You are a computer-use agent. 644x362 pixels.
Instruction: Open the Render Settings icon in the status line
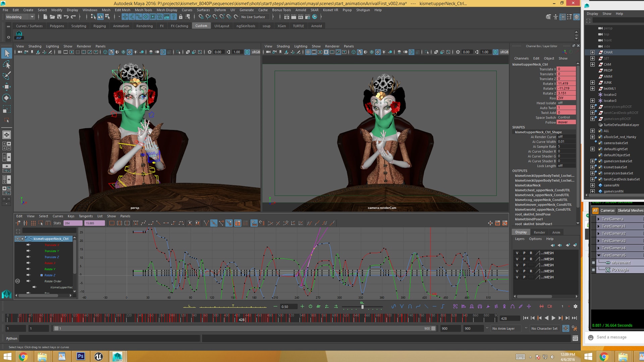(x=307, y=17)
